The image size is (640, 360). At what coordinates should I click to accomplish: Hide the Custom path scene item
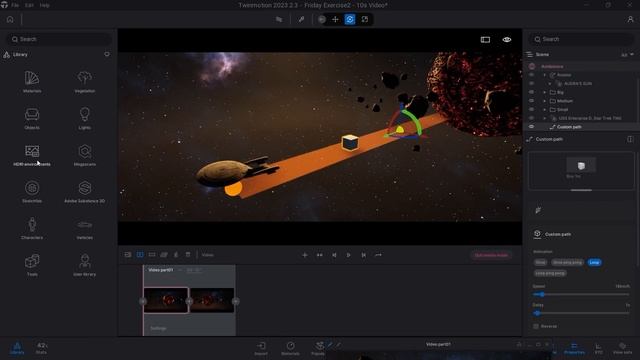[x=531, y=127]
